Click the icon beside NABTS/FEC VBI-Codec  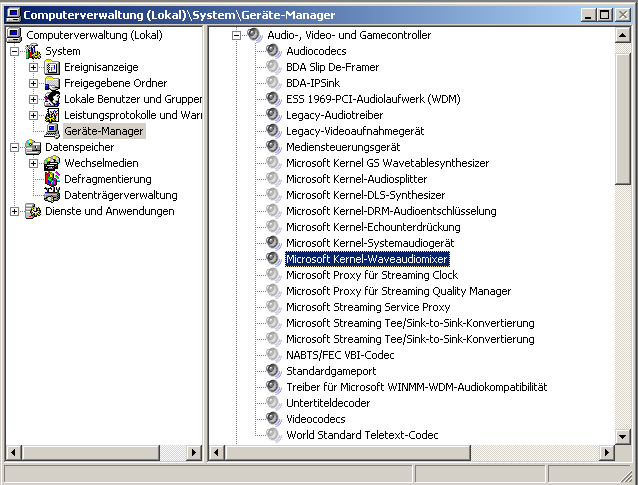273,355
